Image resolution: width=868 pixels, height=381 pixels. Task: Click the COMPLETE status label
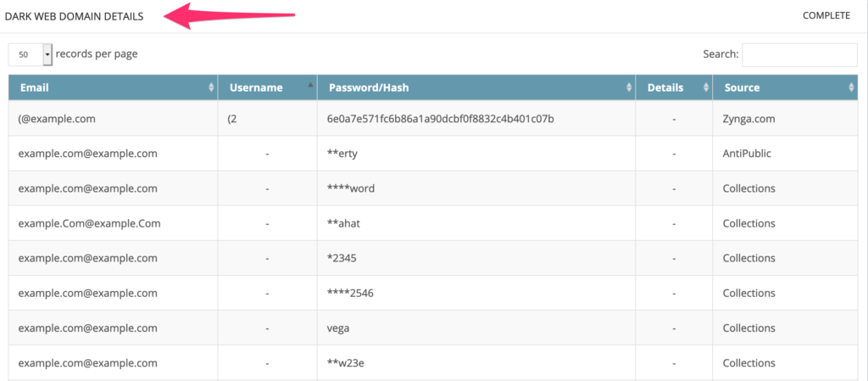pyautogui.click(x=826, y=15)
